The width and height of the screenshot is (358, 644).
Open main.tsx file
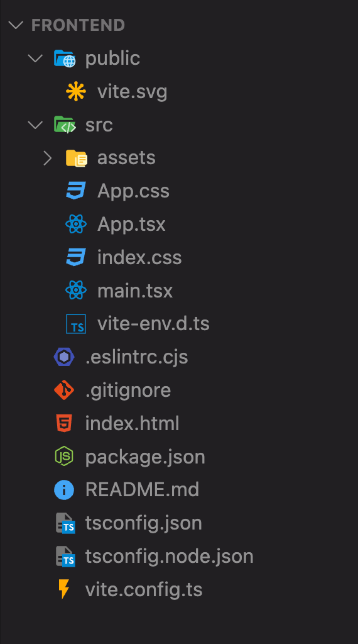tap(135, 291)
